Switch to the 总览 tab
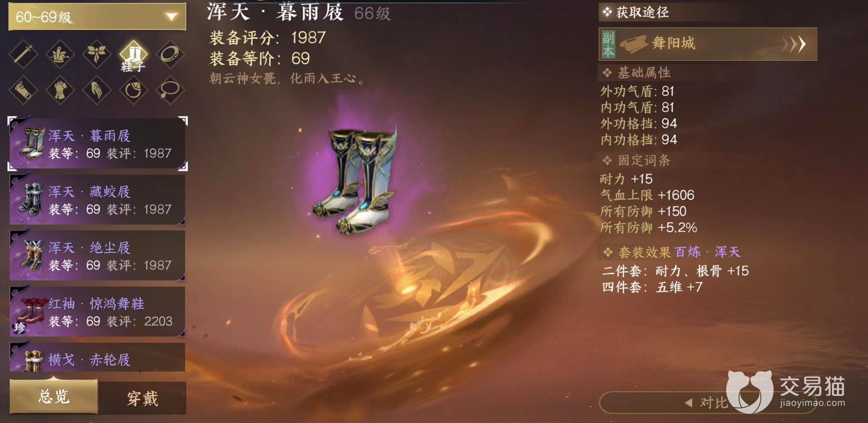Screen dimensions: 868x423 53,397
